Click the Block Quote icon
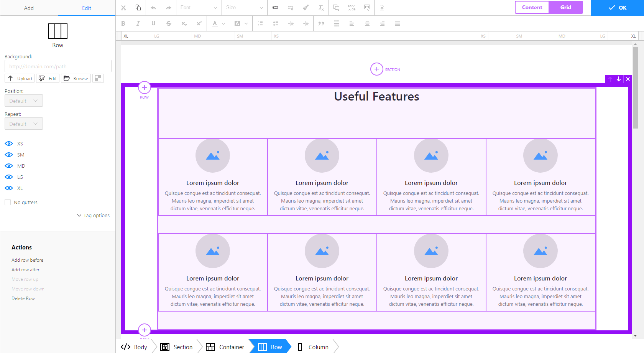644x353 pixels. 321,23
